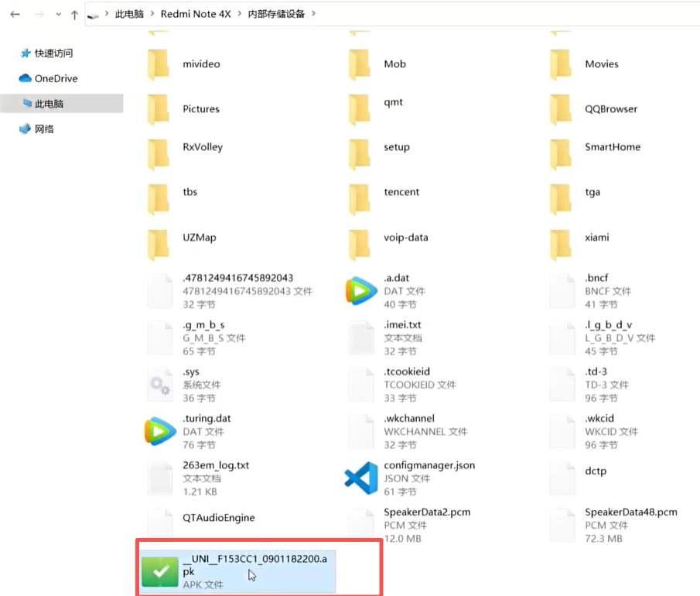Image resolution: width=700 pixels, height=596 pixels.
Task: Select the SpeakerData48.pcm file
Action: coord(615,526)
